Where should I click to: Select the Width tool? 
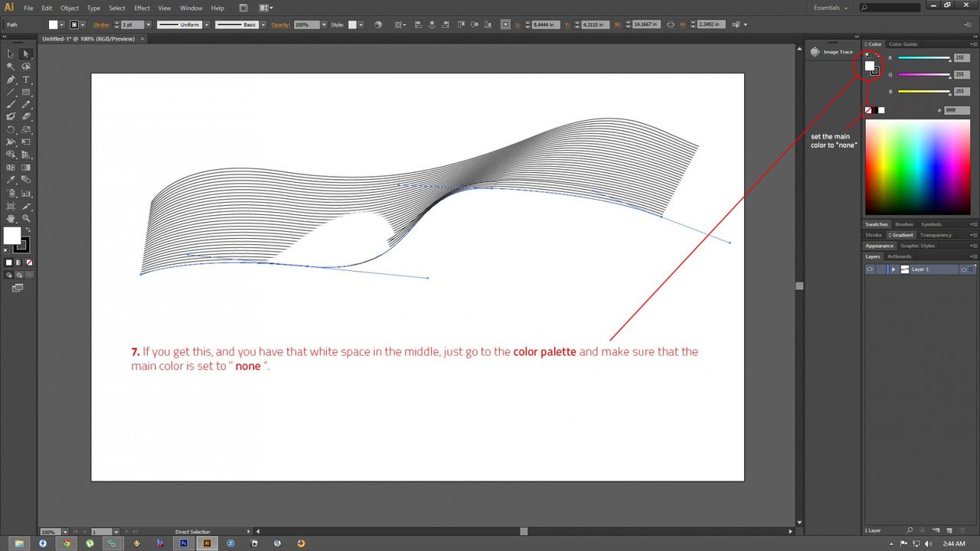(x=11, y=142)
